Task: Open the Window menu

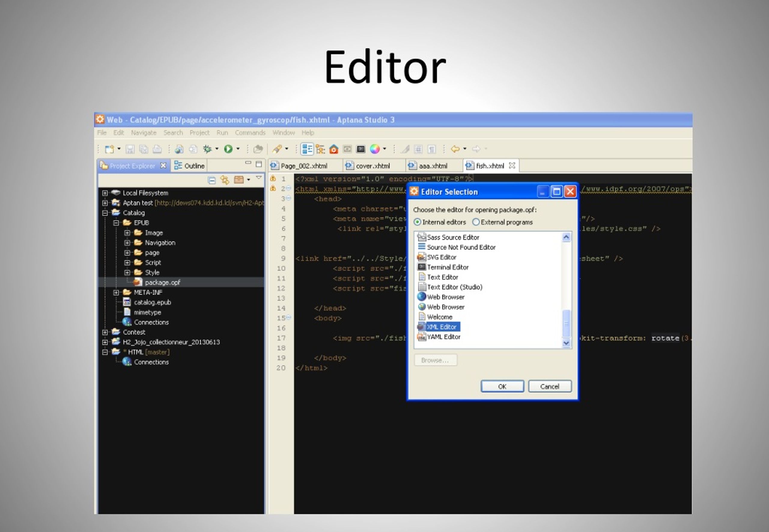Action: (284, 133)
